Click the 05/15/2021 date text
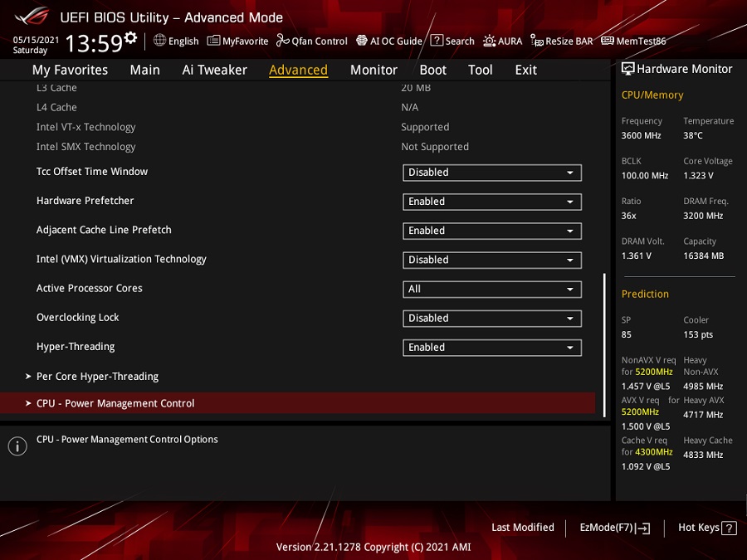Screen dimensions: 747x560 point(36,40)
